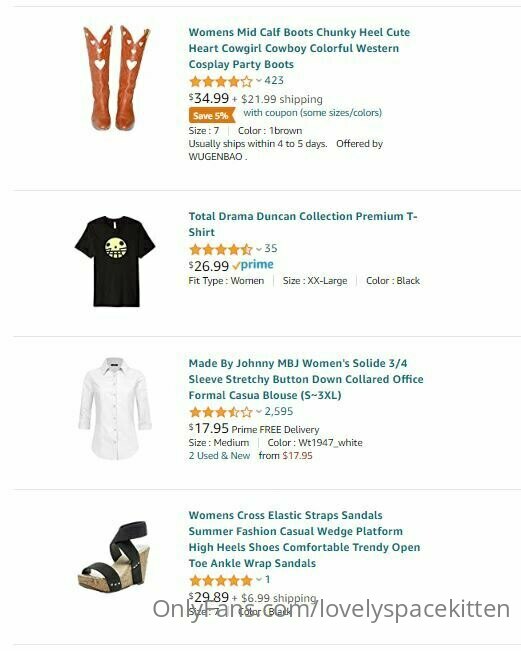Image resolution: width=521 pixels, height=651 pixels.
Task: Open Womens Mid Calf Boots title link
Action: click(x=299, y=48)
